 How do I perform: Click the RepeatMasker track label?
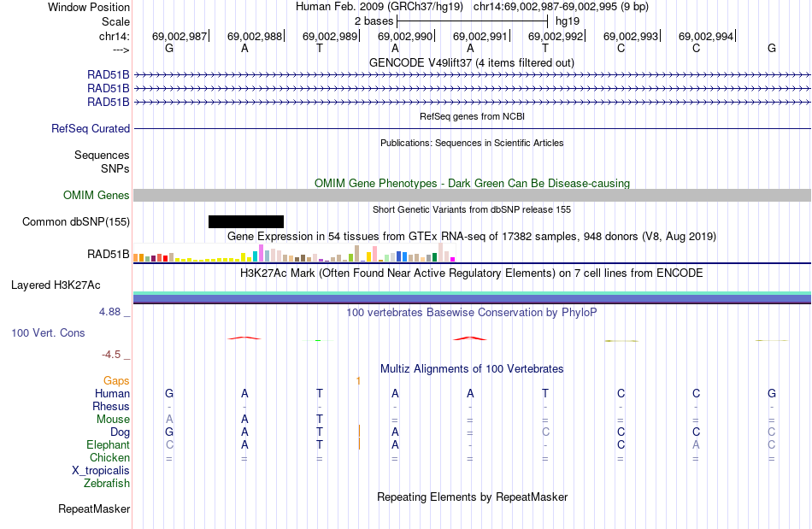94,508
